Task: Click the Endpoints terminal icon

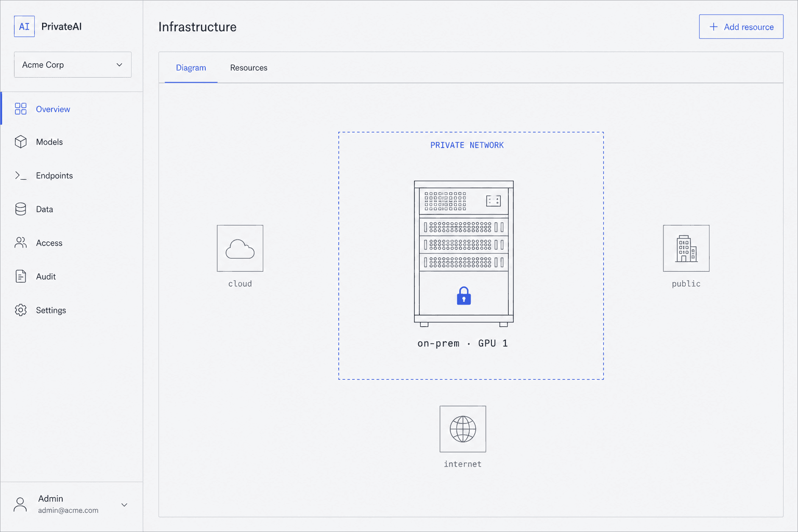Action: [21, 176]
